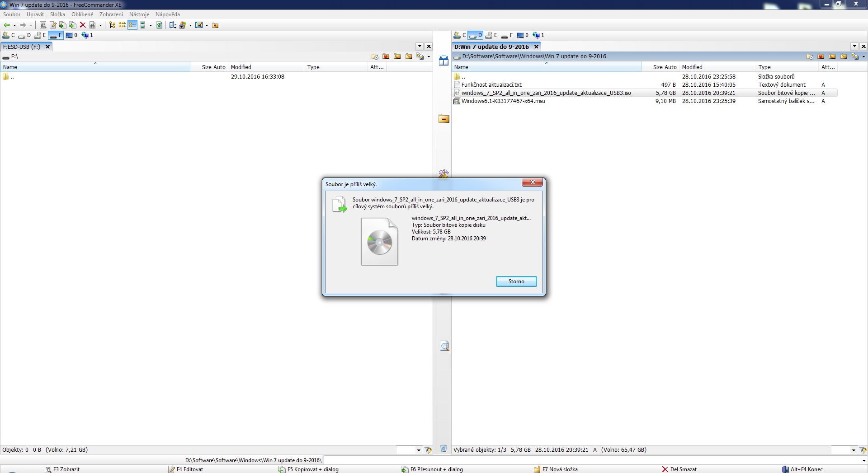
Task: Open the Nástroje menu
Action: [x=139, y=14]
